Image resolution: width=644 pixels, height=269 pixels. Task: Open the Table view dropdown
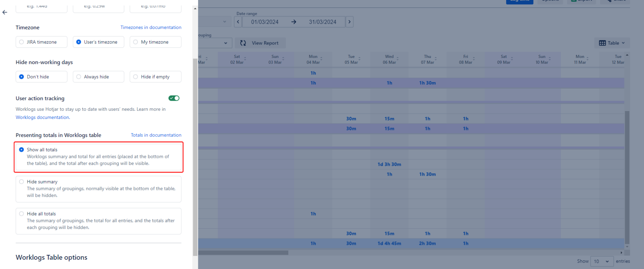(612, 43)
